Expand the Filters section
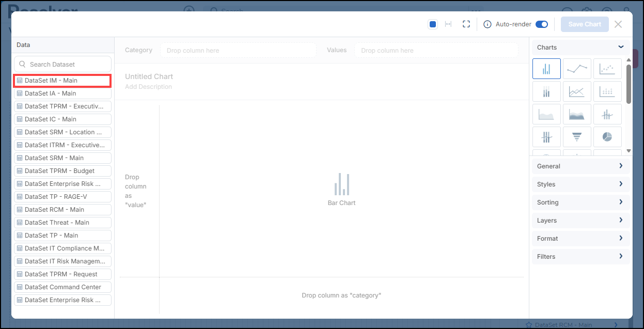This screenshot has width=644, height=329. pyautogui.click(x=580, y=257)
